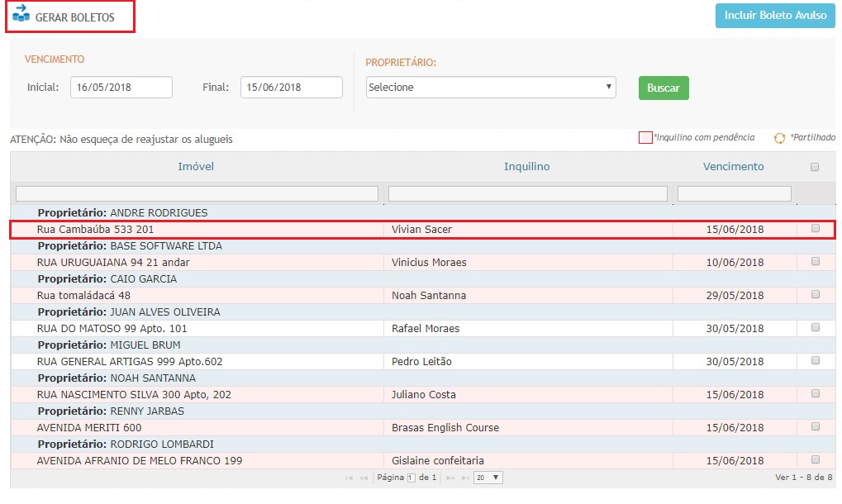Check the box for Rua Cambaúba 533 201
This screenshot has width=842, height=504.
pos(816,228)
